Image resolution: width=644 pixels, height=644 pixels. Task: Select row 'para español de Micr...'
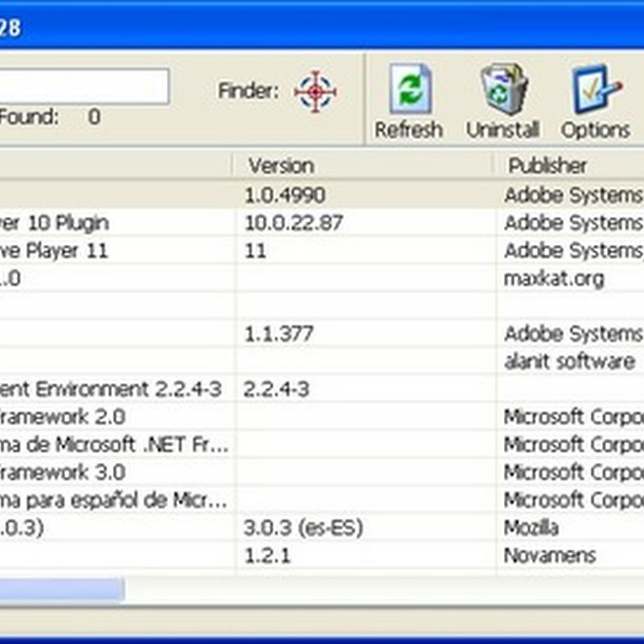click(x=322, y=500)
